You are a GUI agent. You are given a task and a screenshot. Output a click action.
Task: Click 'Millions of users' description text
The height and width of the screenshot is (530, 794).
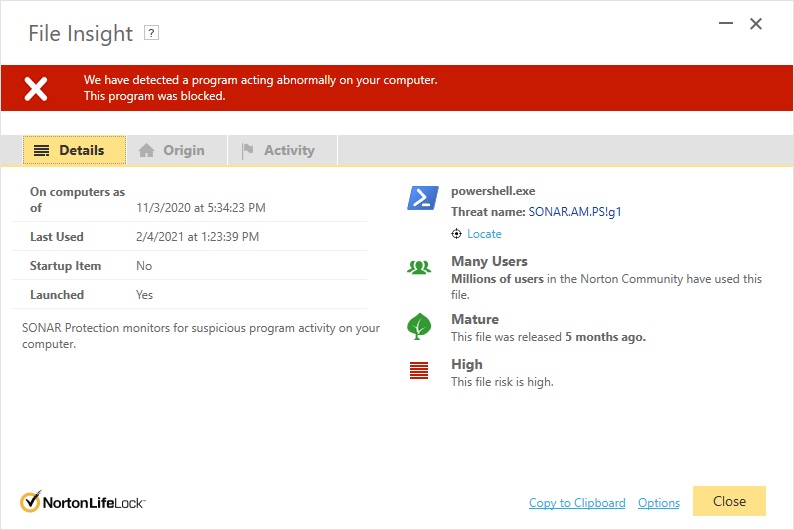pos(606,287)
